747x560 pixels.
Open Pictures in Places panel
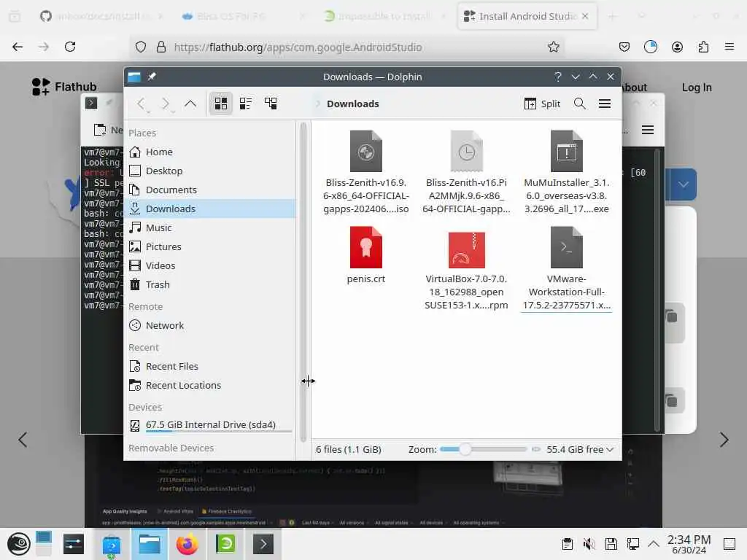tap(209, 246)
